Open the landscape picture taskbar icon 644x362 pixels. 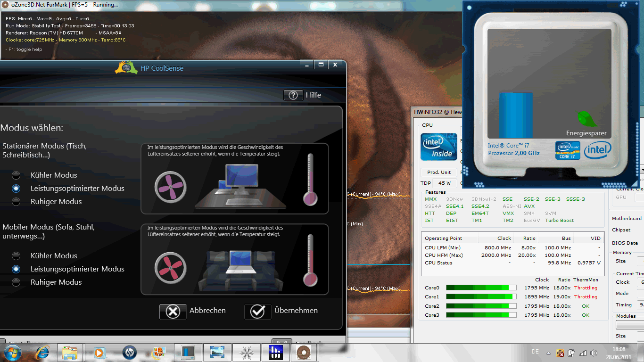click(217, 353)
